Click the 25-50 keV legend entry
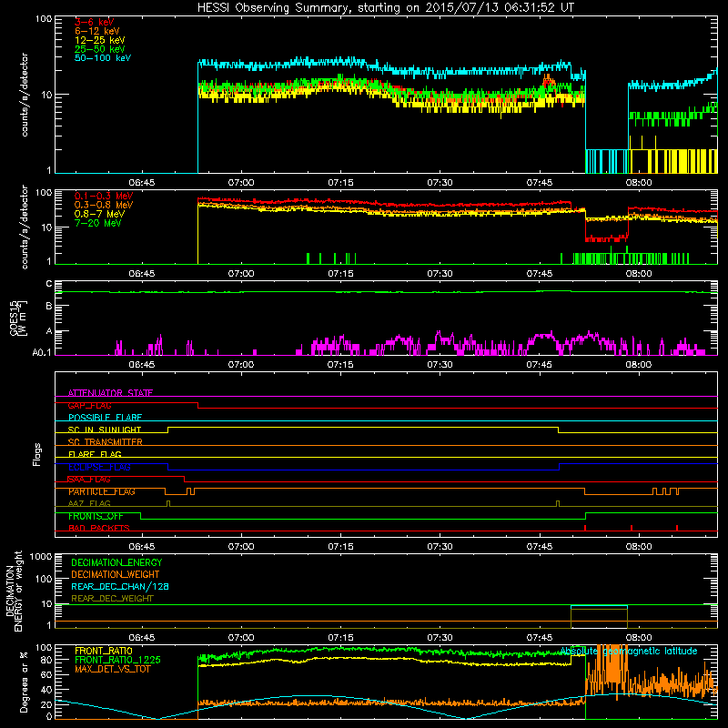Screen dimensions: 728x728 [100, 49]
